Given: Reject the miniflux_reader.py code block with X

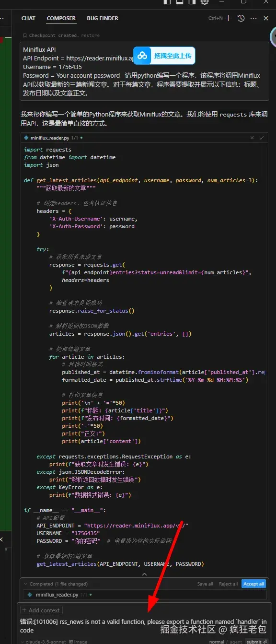Looking at the screenshot, I should 253,138.
